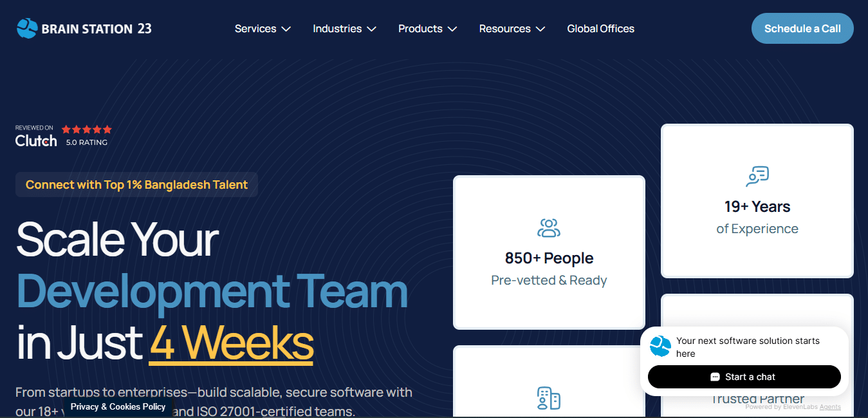Click the five red rating stars
Image resolution: width=868 pixels, height=418 pixels.
(87, 129)
